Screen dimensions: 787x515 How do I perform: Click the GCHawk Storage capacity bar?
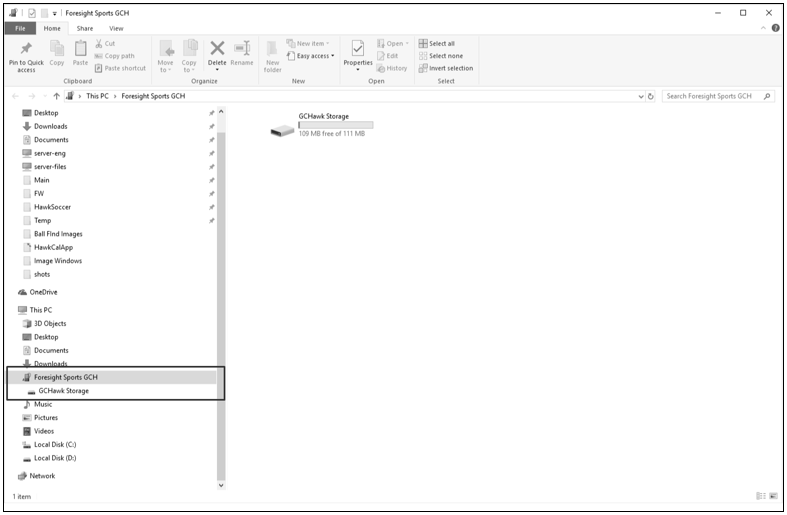point(335,125)
